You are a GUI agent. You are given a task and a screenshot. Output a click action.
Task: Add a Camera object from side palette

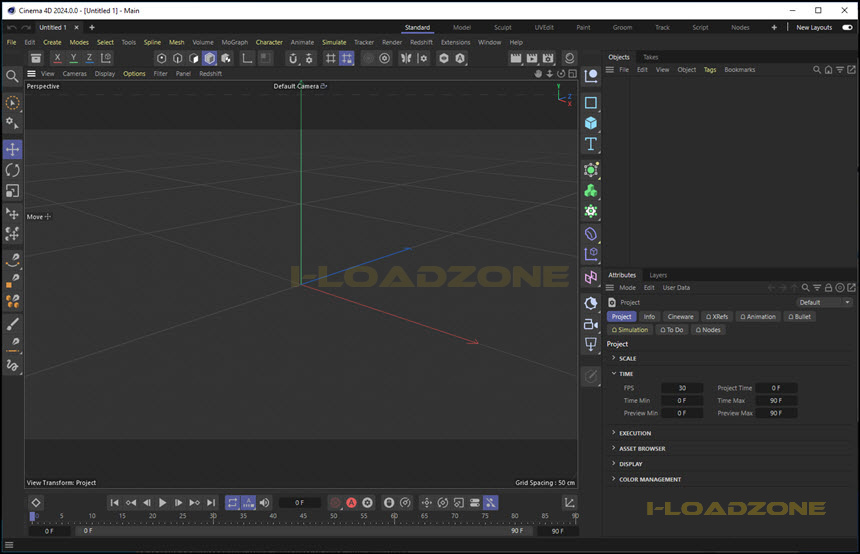[591, 324]
